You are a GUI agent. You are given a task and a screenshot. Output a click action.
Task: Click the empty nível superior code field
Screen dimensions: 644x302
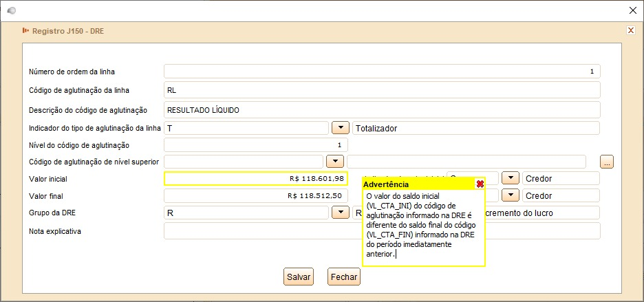click(x=243, y=162)
